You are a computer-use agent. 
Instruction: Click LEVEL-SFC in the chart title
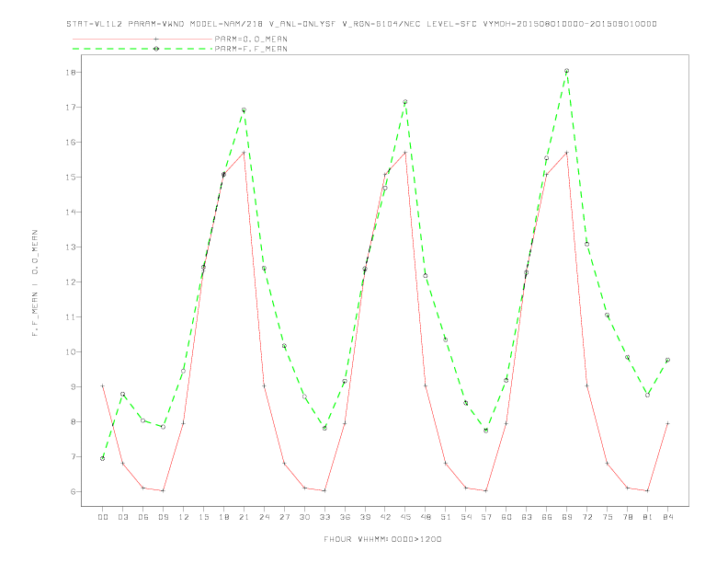coord(451,24)
